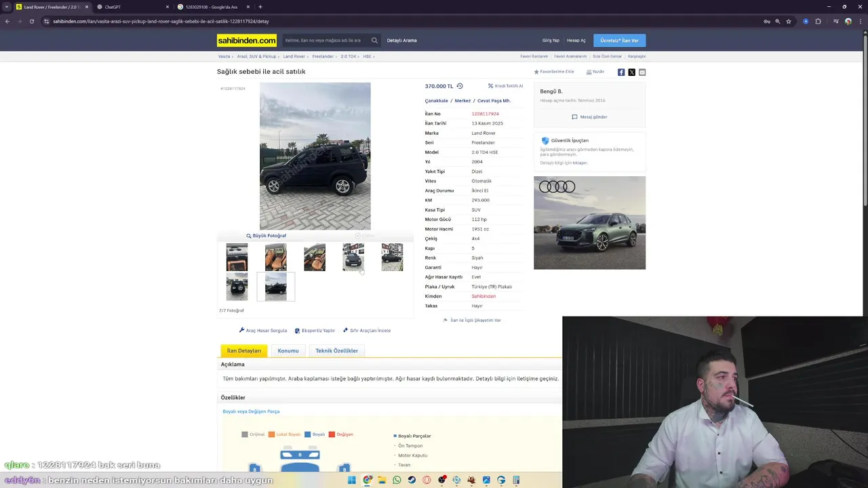The height and width of the screenshot is (488, 868).
Task: Open Karşılaştır link
Action: point(637,56)
